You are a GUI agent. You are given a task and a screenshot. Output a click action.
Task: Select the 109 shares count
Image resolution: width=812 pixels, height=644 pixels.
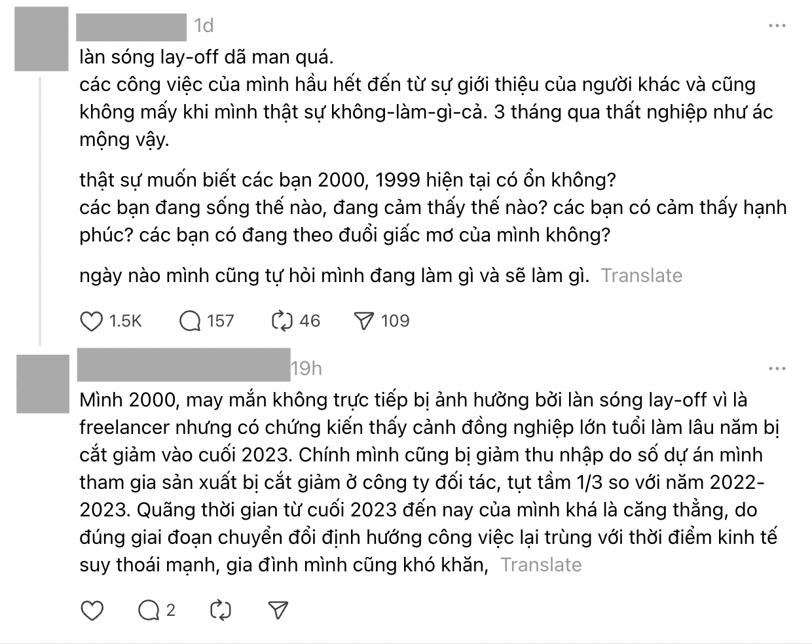(396, 320)
